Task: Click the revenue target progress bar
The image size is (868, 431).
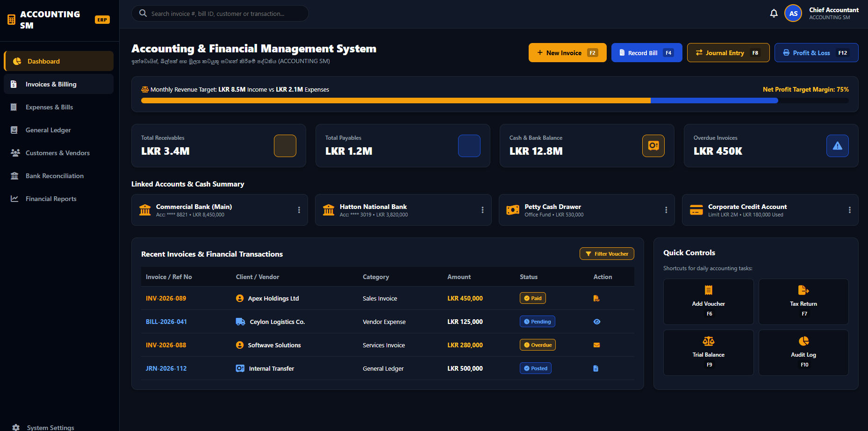Action: click(495, 101)
